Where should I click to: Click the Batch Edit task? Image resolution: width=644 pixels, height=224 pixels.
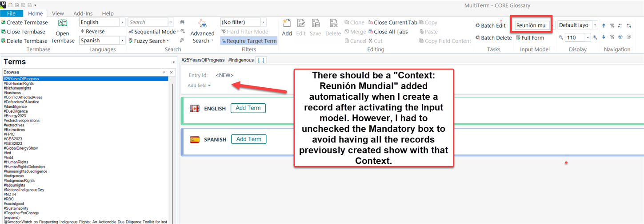click(490, 26)
